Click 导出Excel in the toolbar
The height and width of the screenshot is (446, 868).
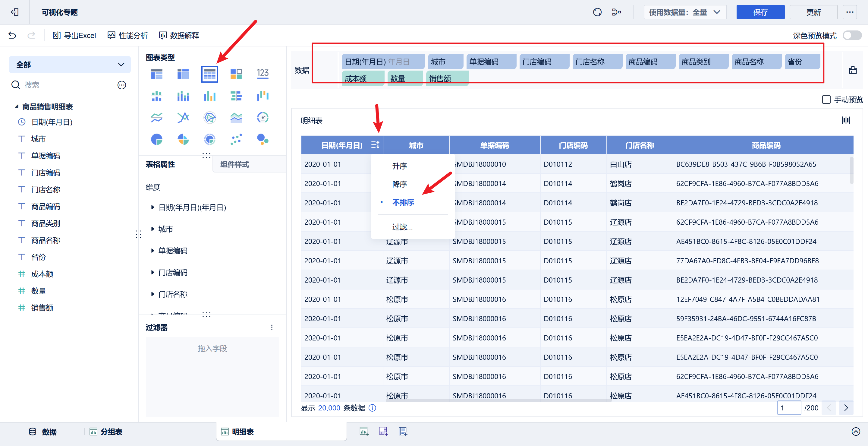(x=74, y=35)
